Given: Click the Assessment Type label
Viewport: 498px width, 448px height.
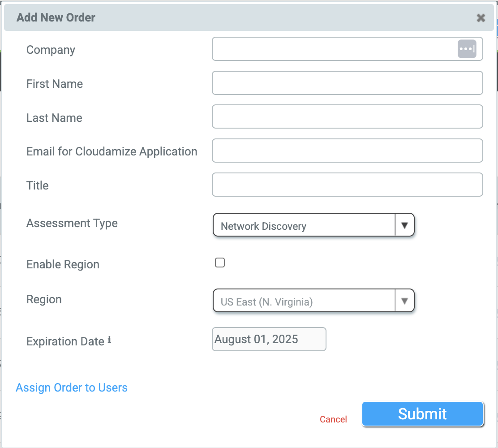Looking at the screenshot, I should (x=72, y=223).
